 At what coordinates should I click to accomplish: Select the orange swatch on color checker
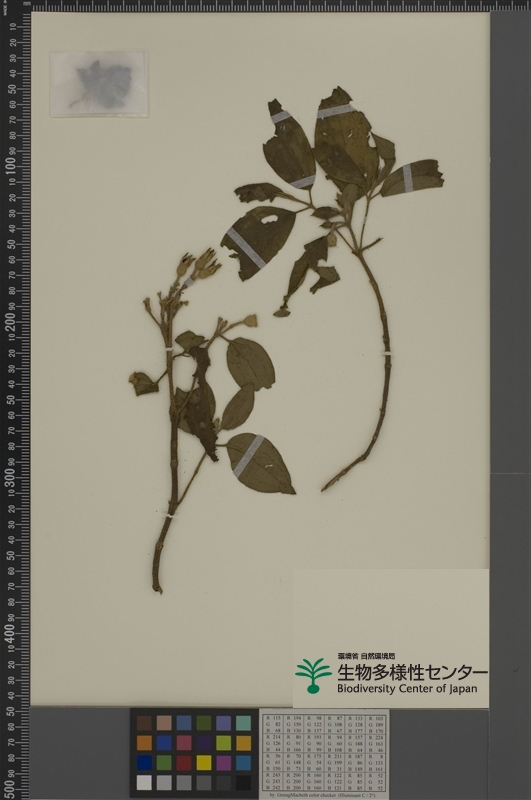pyautogui.click(x=144, y=743)
